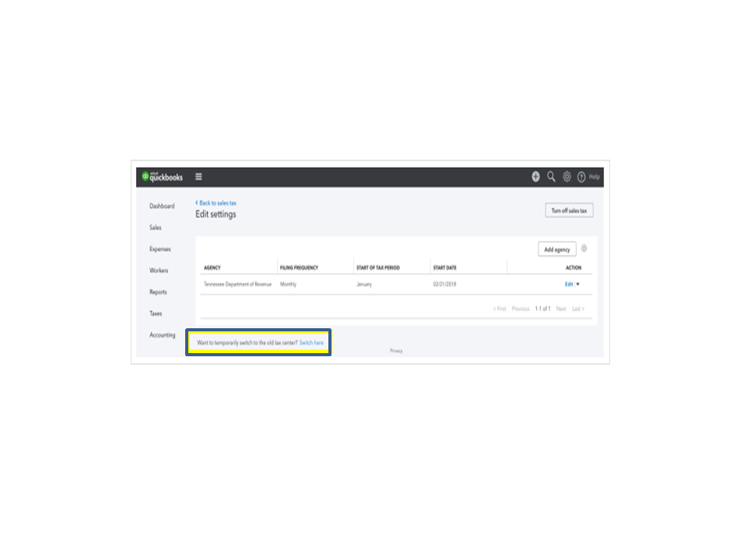Click the Privacy footer link
Viewport: 747px width, 560px height.
click(x=396, y=351)
